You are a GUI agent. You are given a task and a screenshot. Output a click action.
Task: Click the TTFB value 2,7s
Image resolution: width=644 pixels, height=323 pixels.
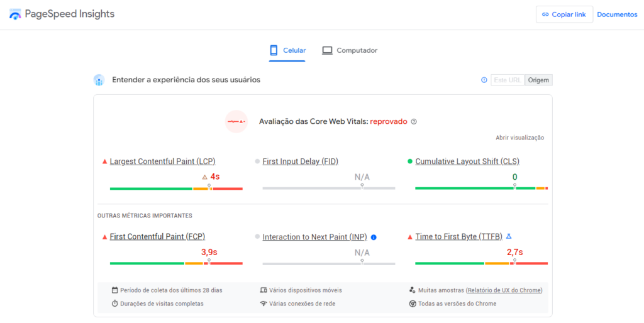514,253
